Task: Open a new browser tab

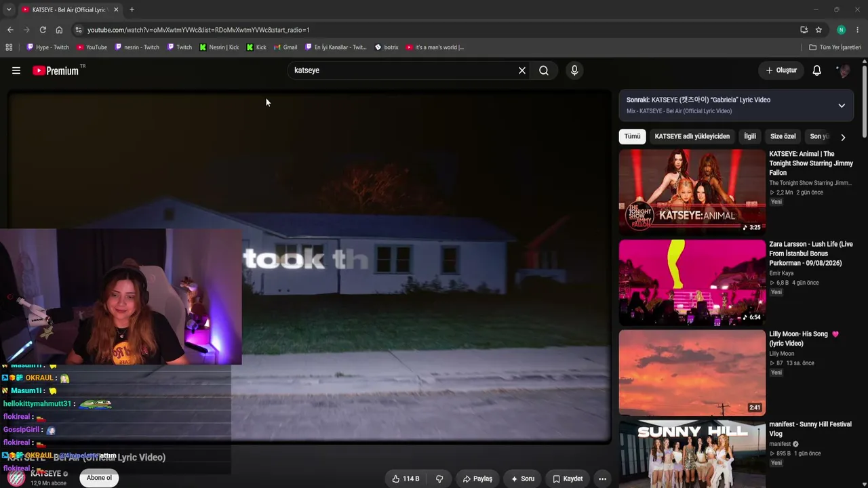Action: tap(132, 9)
